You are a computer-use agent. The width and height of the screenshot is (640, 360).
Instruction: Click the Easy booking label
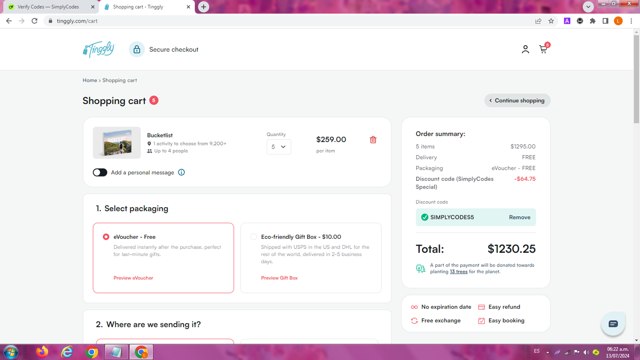[506, 320]
